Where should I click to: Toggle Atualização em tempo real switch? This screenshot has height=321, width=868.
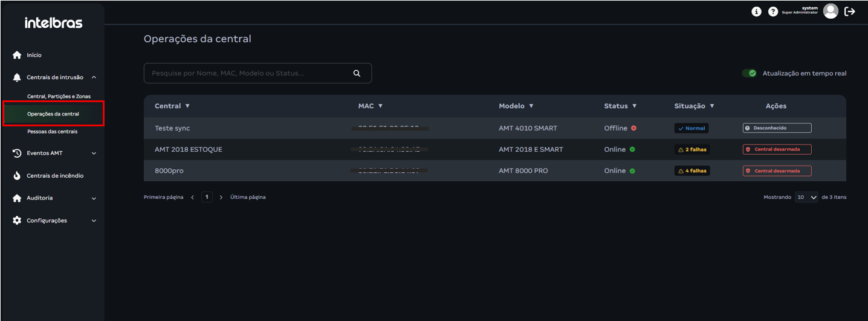(x=750, y=73)
